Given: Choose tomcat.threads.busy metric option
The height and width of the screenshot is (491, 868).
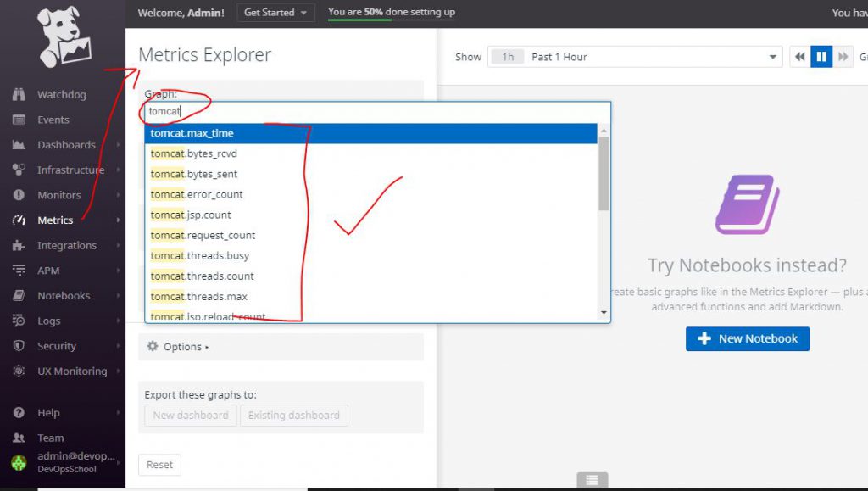Looking at the screenshot, I should [200, 255].
